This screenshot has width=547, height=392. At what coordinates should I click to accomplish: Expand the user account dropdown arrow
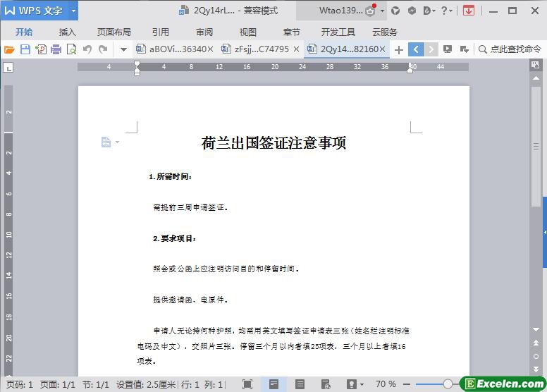382,11
